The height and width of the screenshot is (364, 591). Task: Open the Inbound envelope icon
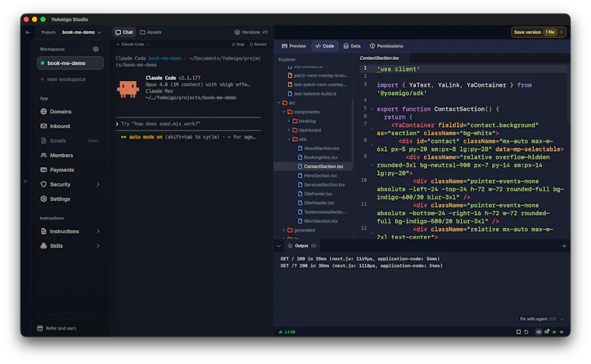pos(44,126)
